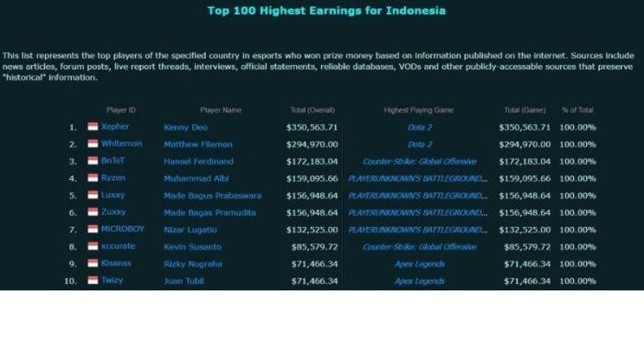Click the % of Total column header
Image resolution: width=644 pixels, height=362 pixels.
578,110
